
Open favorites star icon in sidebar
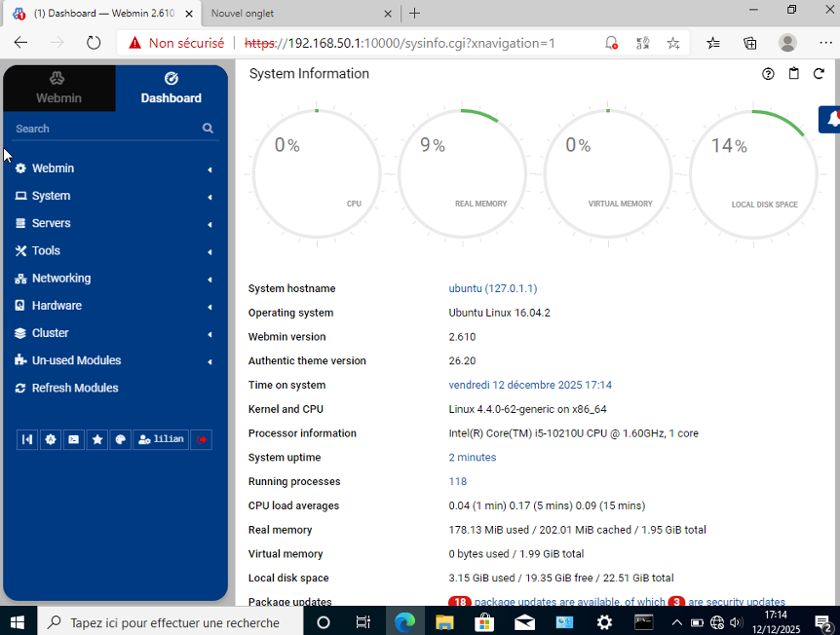(x=97, y=439)
